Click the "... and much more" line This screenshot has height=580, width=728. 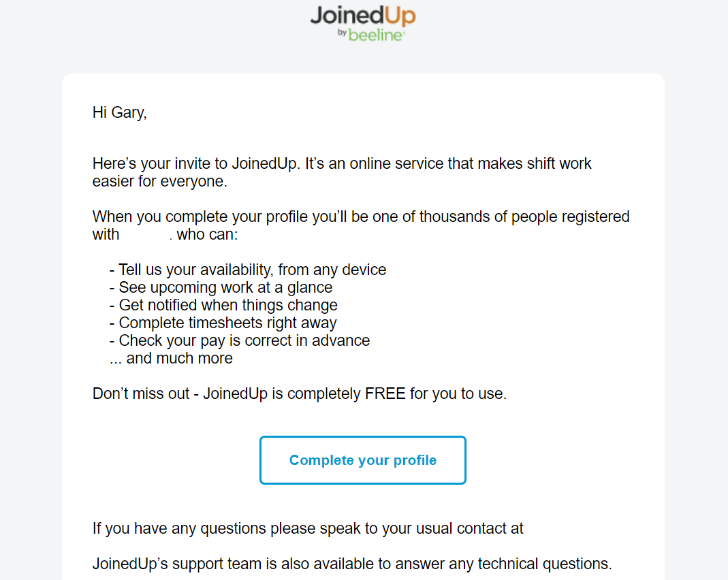[171, 358]
